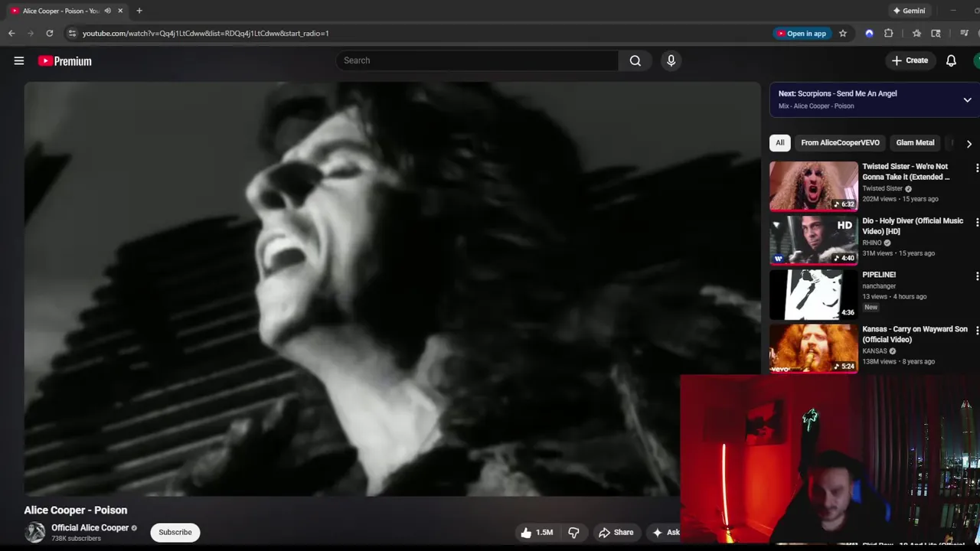This screenshot has height=551, width=980.
Task: Open the Kansas Carry on Wayward Son thumbnail
Action: [814, 349]
